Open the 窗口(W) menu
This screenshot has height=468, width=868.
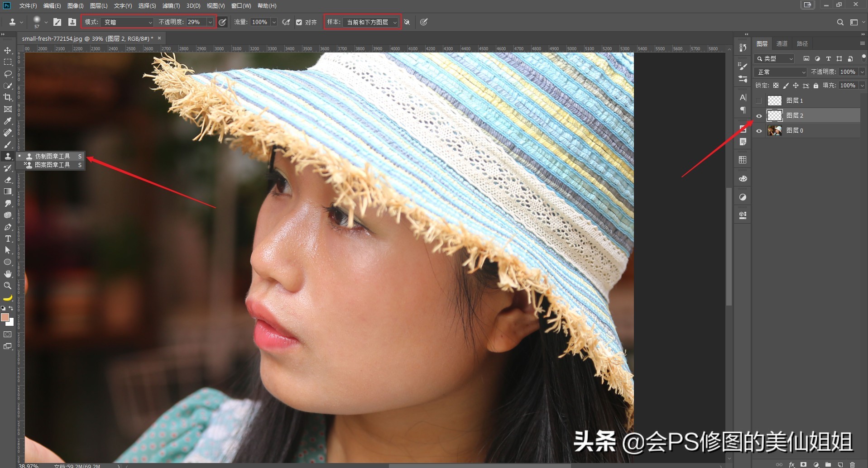(241, 6)
